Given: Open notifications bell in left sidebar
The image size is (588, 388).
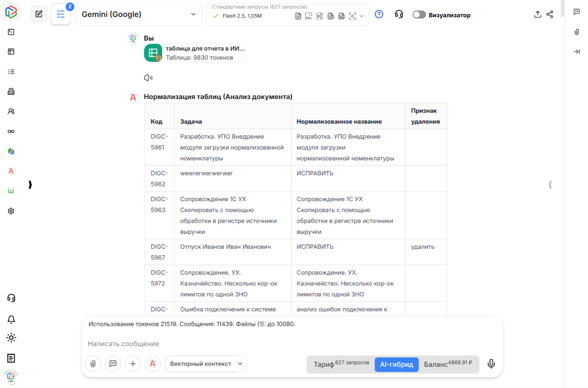Looking at the screenshot, I should point(11,319).
